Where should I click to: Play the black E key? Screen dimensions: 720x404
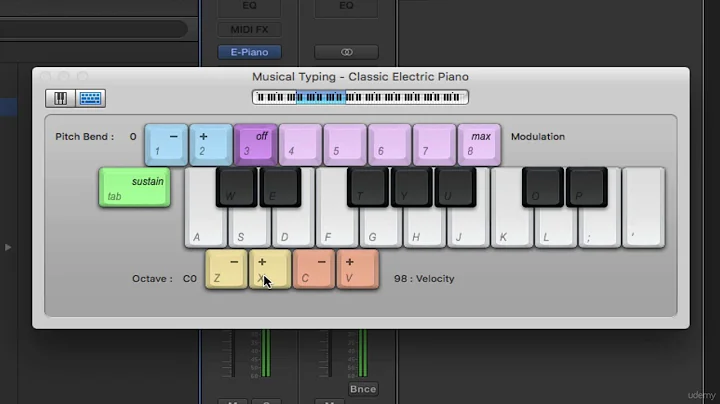280,187
